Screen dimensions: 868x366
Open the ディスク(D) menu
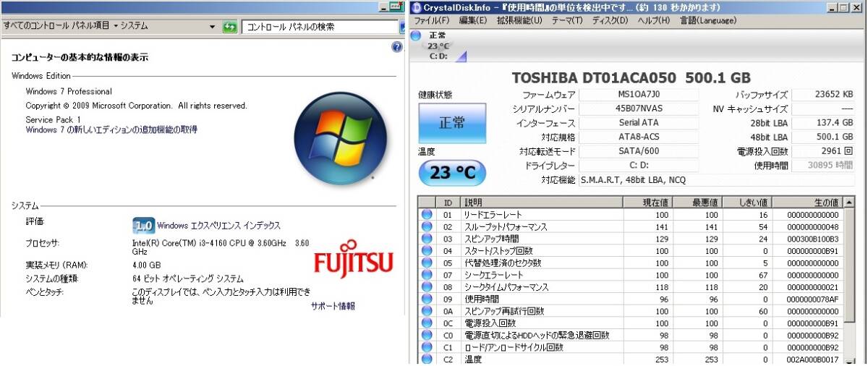pos(610,20)
